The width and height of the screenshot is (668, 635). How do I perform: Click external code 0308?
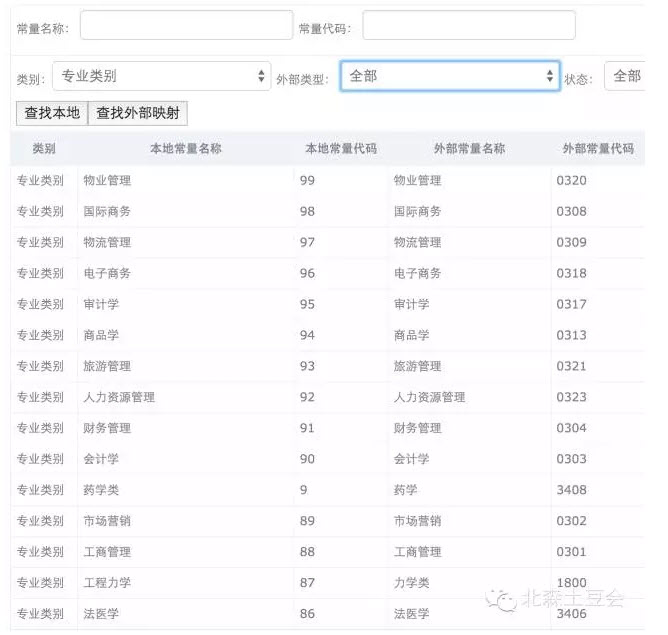(x=571, y=212)
